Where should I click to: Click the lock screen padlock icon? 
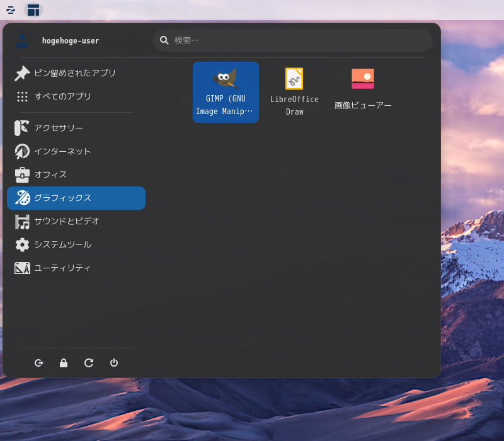[64, 363]
